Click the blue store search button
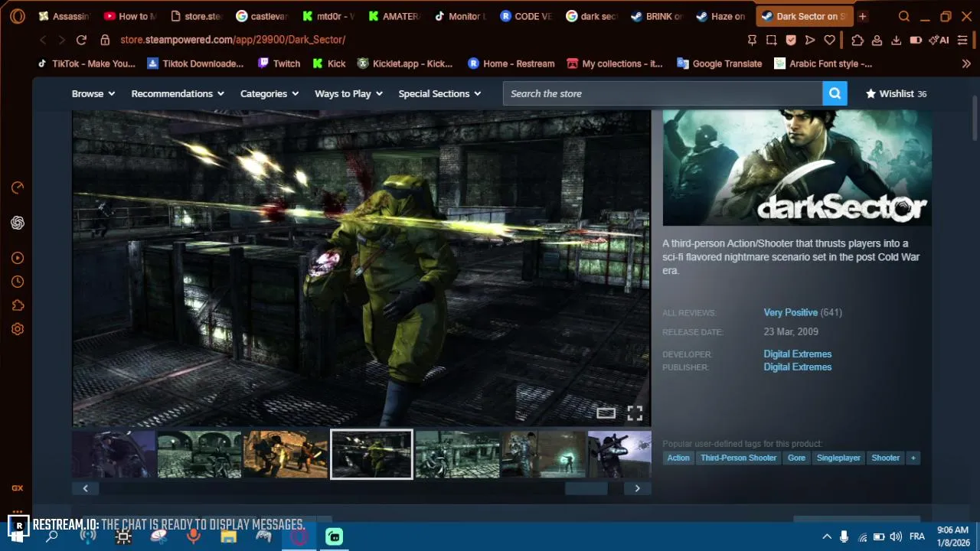The height and width of the screenshot is (551, 980). [835, 93]
